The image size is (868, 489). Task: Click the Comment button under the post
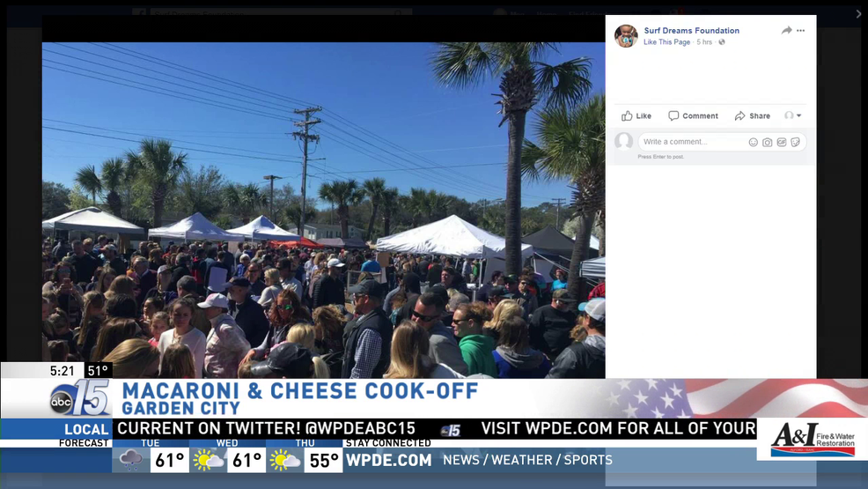(x=693, y=115)
